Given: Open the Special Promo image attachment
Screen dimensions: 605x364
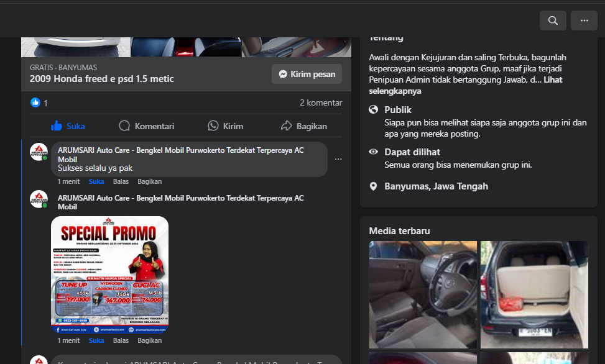Looking at the screenshot, I should [x=109, y=275].
